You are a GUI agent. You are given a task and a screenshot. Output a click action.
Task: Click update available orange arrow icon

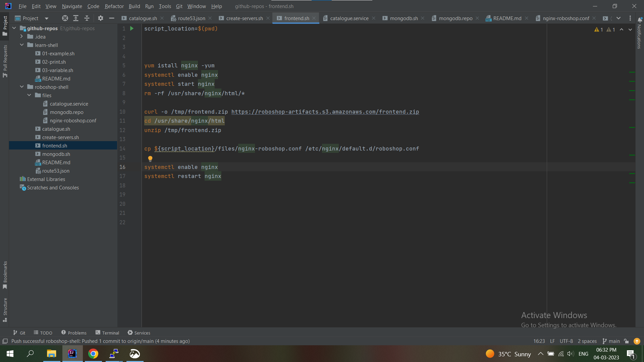pos(637,341)
